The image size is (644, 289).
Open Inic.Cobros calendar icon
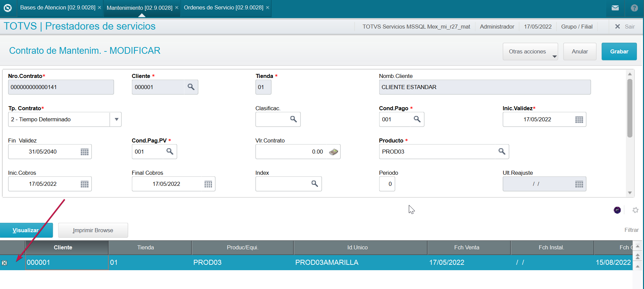(84, 184)
